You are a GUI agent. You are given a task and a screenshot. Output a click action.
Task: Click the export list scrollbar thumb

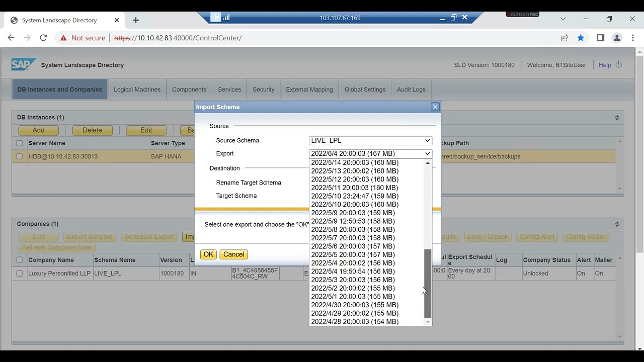coord(428,284)
